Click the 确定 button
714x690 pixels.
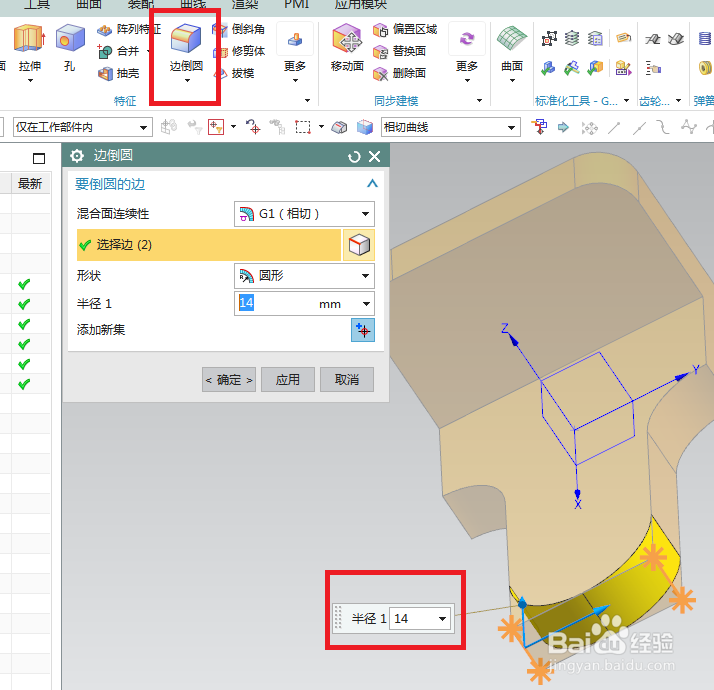[229, 379]
